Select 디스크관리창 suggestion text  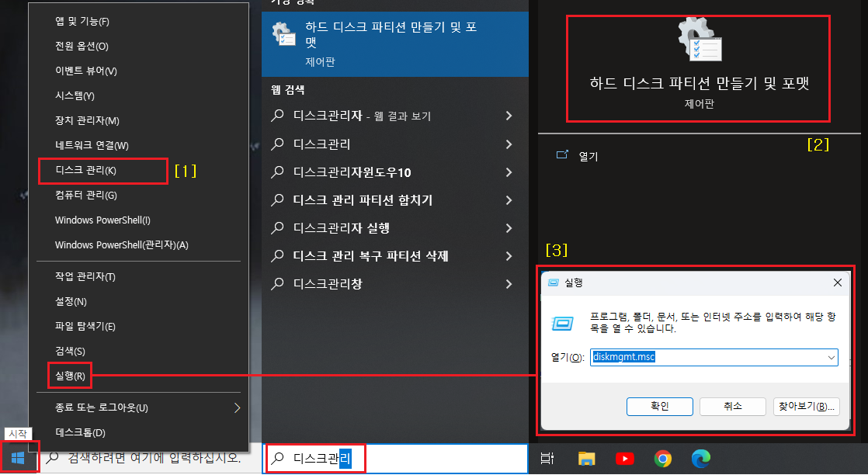[x=328, y=284]
